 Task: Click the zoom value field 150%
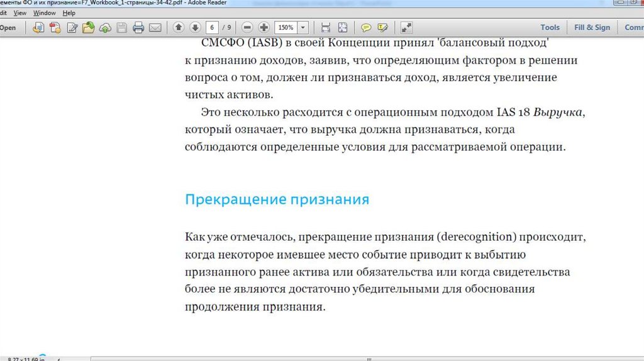tap(286, 28)
